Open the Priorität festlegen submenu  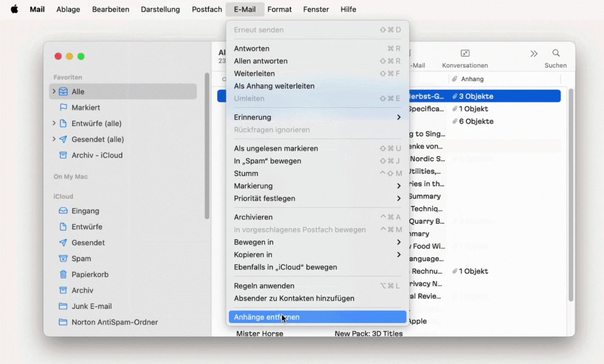[317, 198]
